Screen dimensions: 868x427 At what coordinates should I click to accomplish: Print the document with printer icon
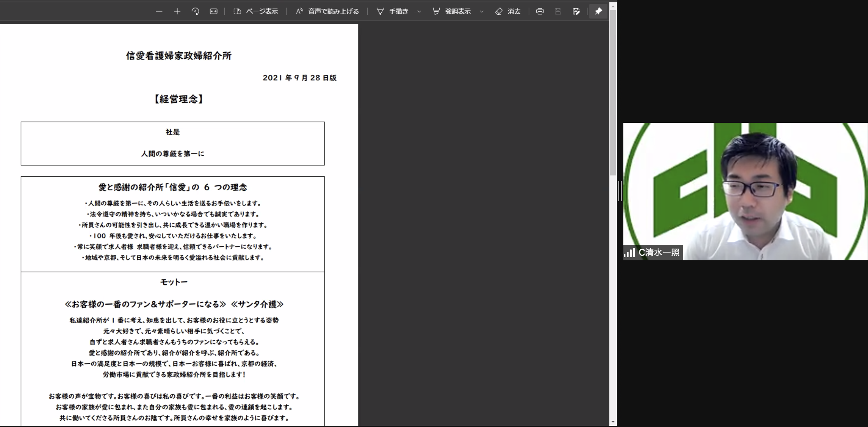pyautogui.click(x=540, y=11)
